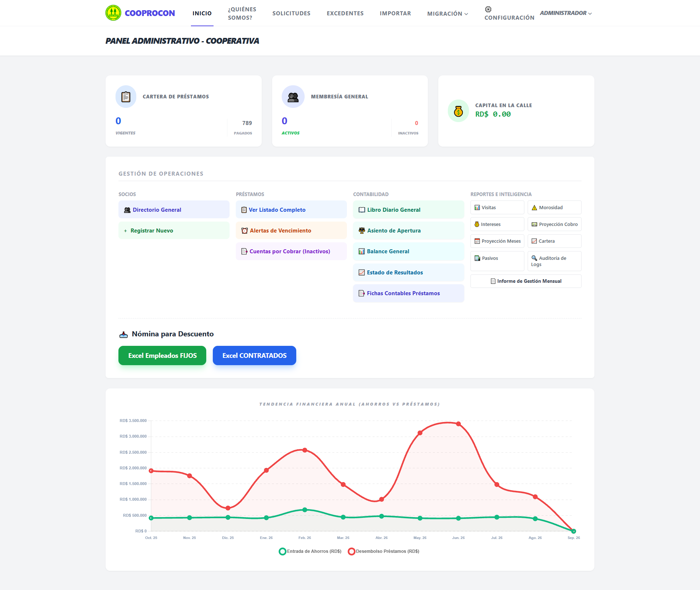The height and width of the screenshot is (590, 700).
Task: Click the Nómina para Descuento inbox icon
Action: click(124, 335)
